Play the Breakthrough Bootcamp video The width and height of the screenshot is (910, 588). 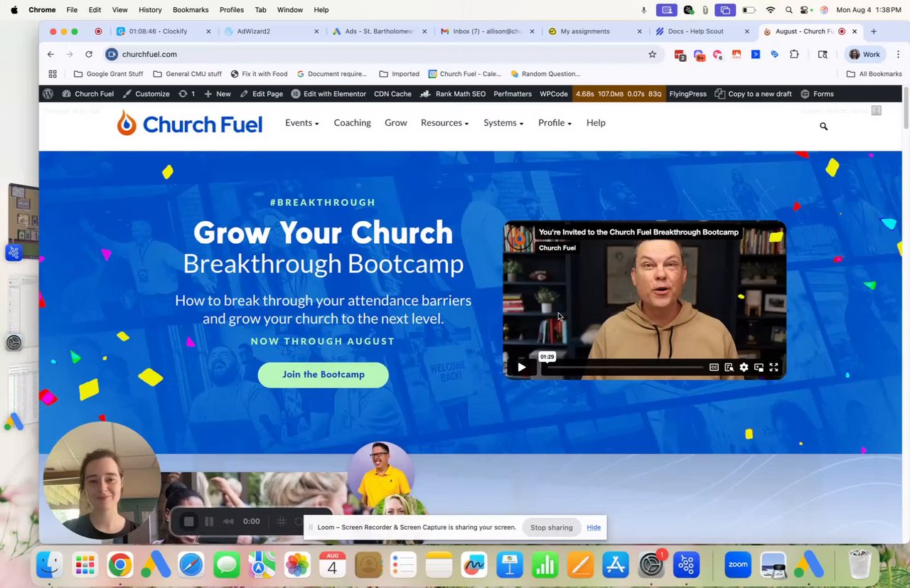pyautogui.click(x=521, y=368)
